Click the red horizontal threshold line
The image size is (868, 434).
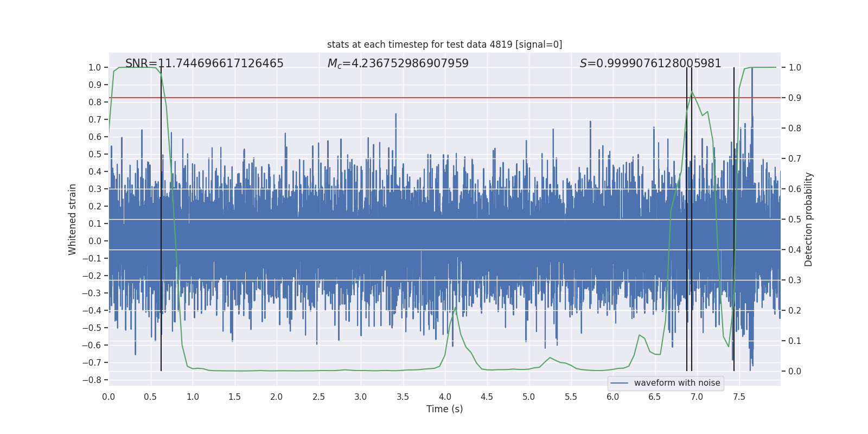click(380, 98)
